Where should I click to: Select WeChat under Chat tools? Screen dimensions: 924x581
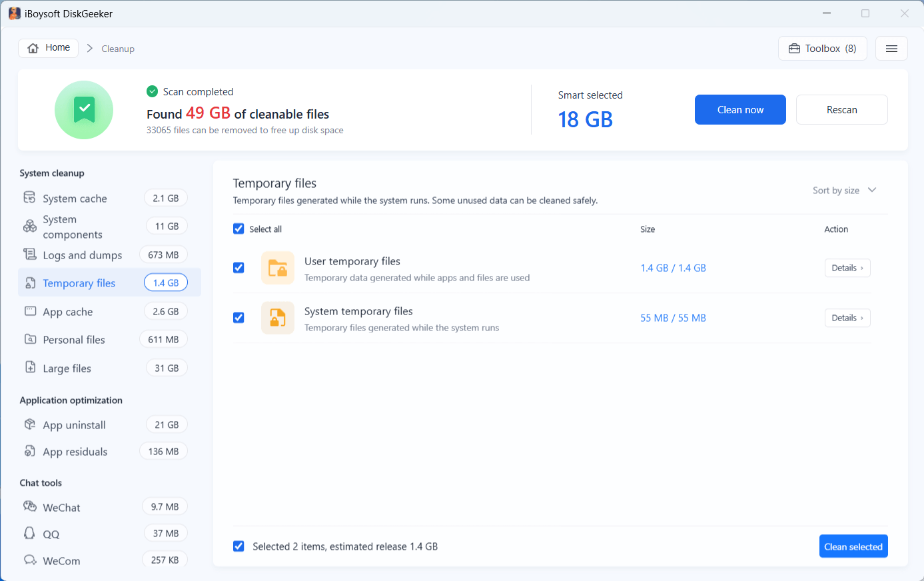pos(109,506)
